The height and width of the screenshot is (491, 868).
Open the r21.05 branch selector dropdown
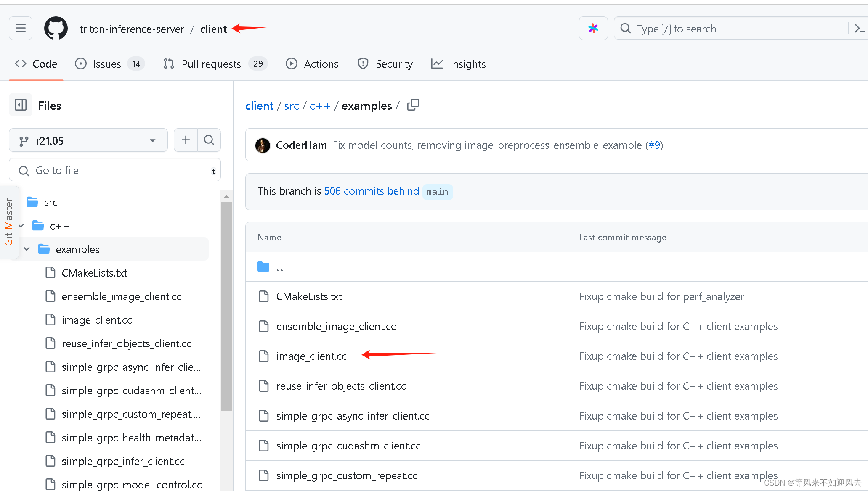click(x=88, y=140)
